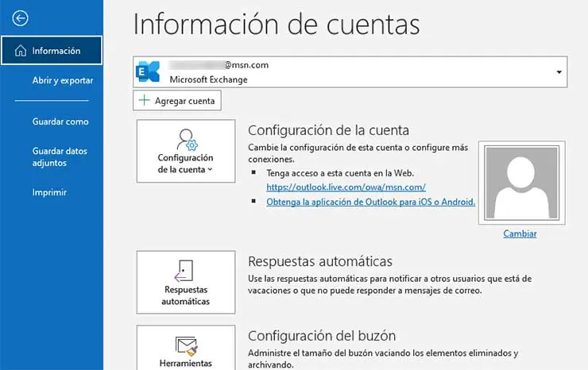The image size is (588, 370).
Task: Click the home icon beside Información
Action: click(x=21, y=51)
